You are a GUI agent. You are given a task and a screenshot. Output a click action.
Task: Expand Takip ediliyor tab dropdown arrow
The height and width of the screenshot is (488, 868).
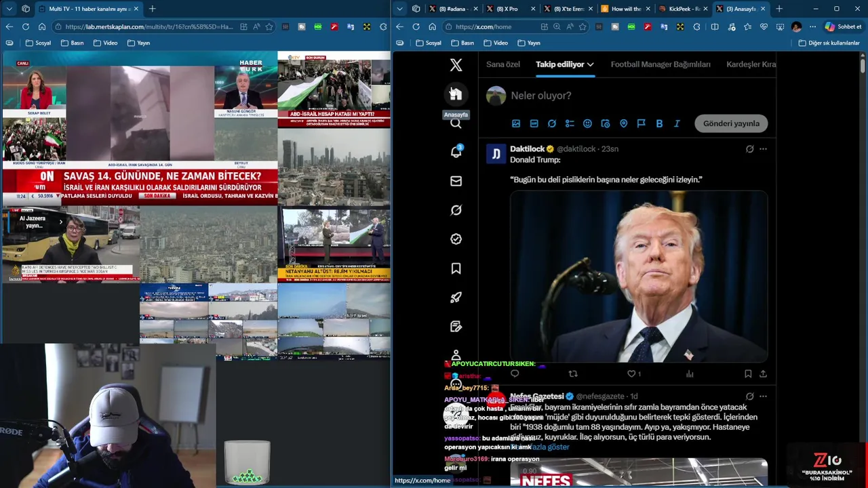point(590,64)
